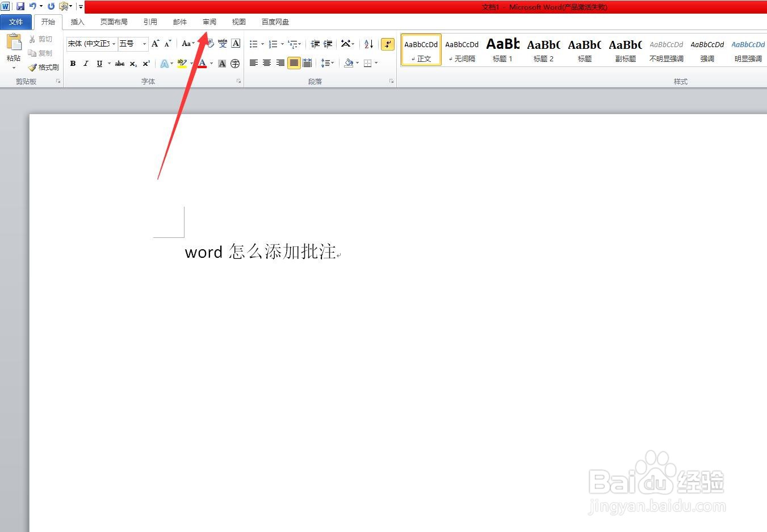Increase indent of paragraph

click(328, 44)
